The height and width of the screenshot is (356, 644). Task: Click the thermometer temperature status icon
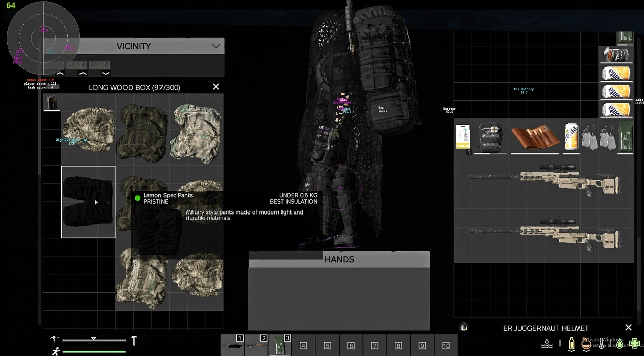click(601, 344)
